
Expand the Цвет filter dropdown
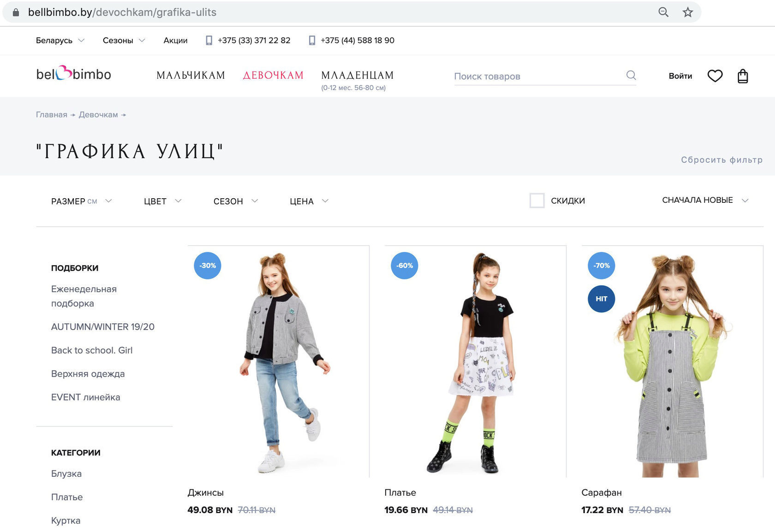162,201
